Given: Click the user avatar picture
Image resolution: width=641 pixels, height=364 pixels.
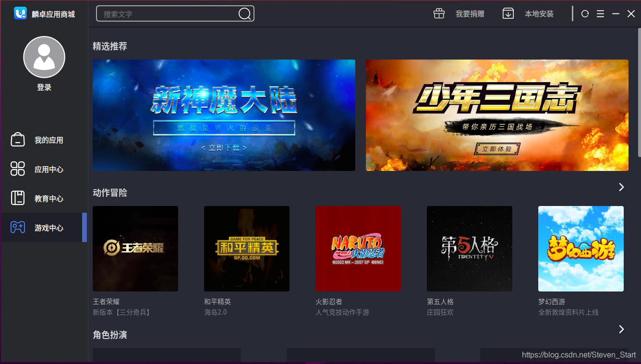Looking at the screenshot, I should 44,57.
